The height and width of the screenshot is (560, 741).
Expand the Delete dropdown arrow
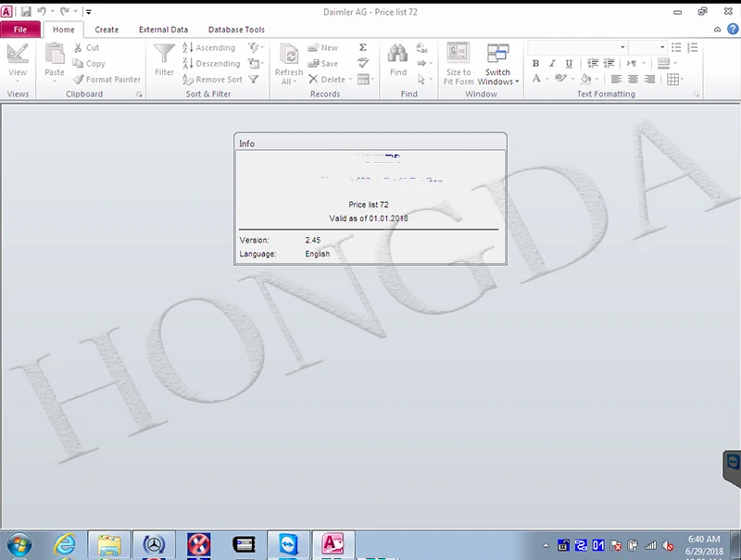[x=351, y=80]
